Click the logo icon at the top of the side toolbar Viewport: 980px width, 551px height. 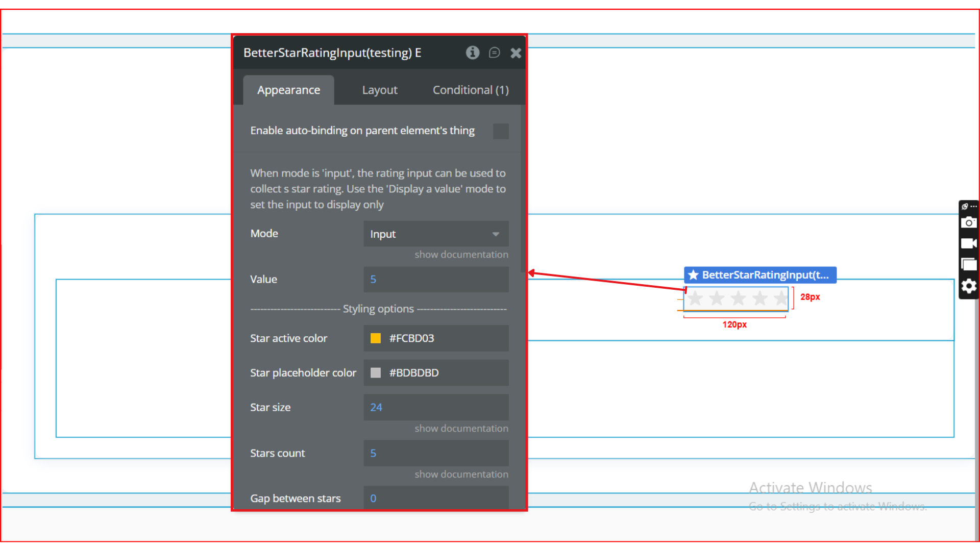click(965, 207)
